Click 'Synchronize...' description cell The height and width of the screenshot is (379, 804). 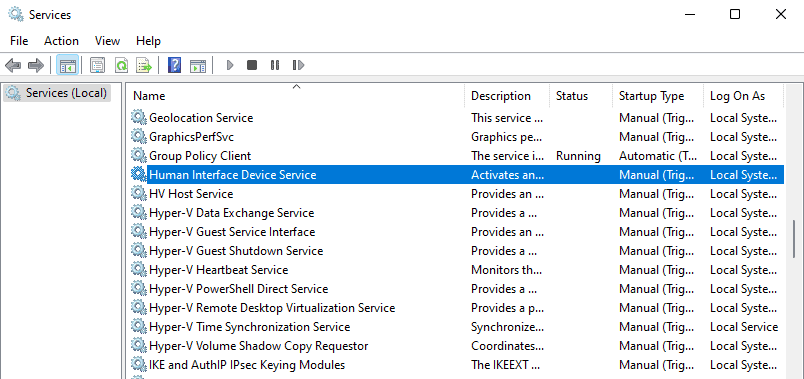507,327
